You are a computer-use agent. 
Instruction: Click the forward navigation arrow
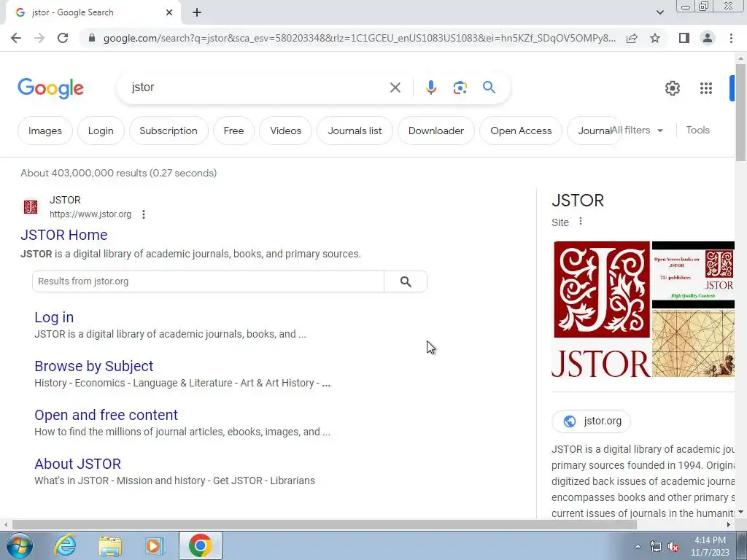(39, 38)
